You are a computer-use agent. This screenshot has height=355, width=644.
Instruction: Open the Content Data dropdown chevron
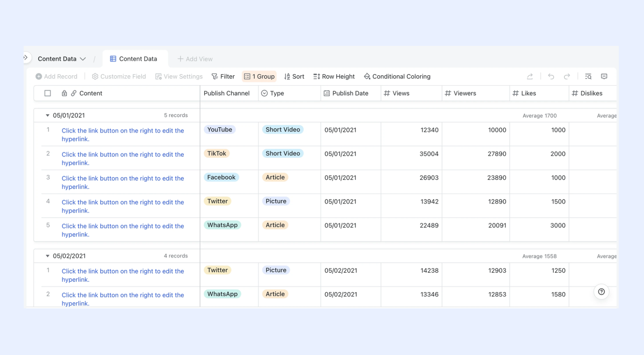(x=83, y=59)
